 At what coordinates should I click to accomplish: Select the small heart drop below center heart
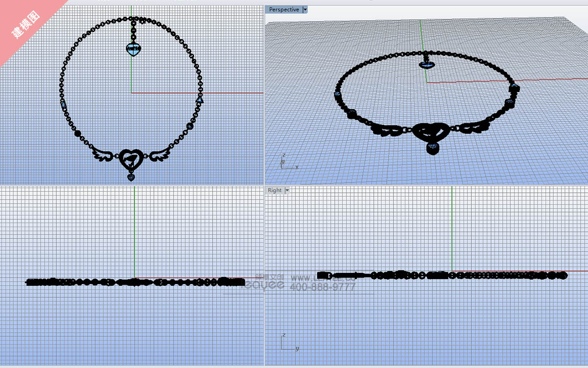click(x=131, y=176)
